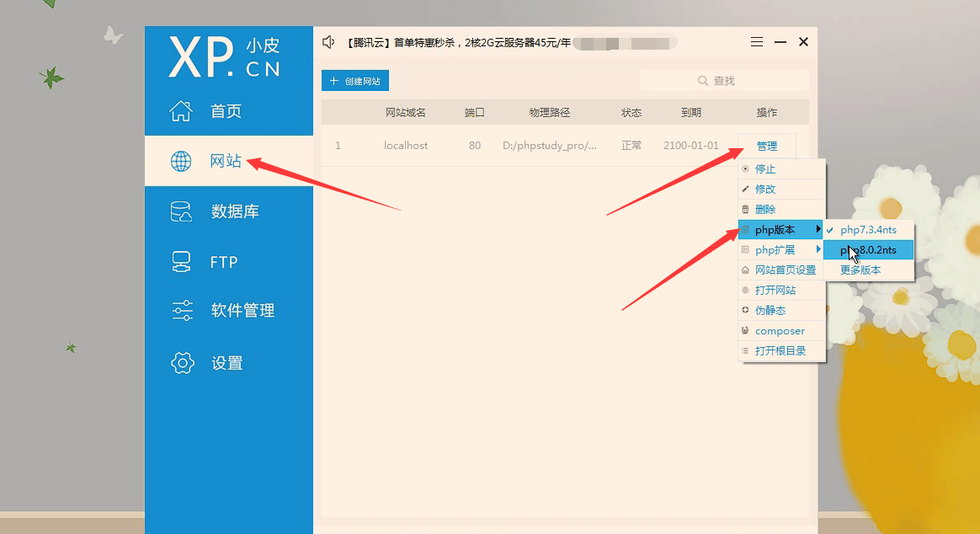Click the sliders icon beside 软件管理

[182, 310]
